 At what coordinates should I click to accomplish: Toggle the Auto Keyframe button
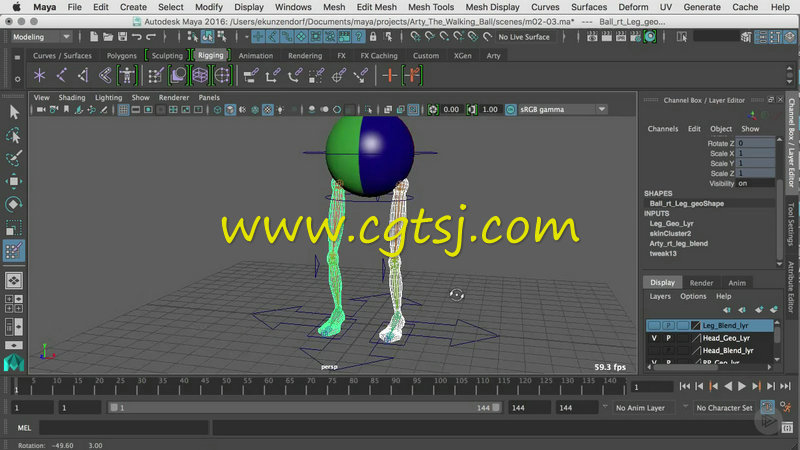point(767,407)
